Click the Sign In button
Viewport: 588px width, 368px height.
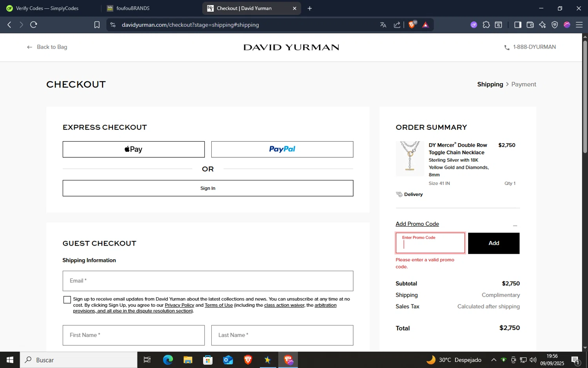[x=208, y=188]
